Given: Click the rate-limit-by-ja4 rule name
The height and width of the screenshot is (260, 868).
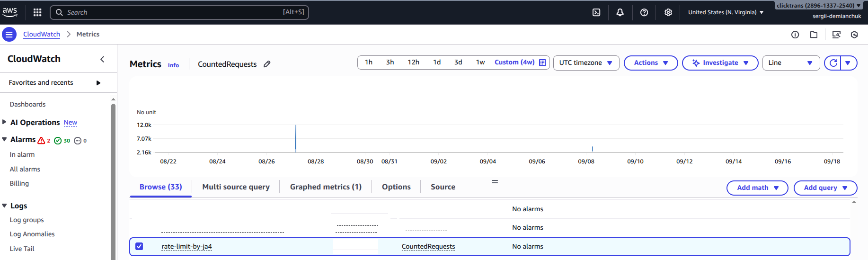Looking at the screenshot, I should (x=186, y=246).
